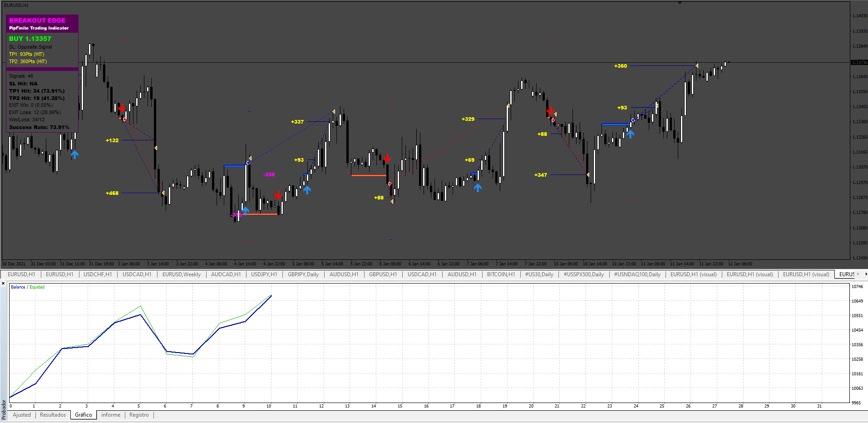Click the 12 Jan 06:00 time axis label

(x=740, y=264)
